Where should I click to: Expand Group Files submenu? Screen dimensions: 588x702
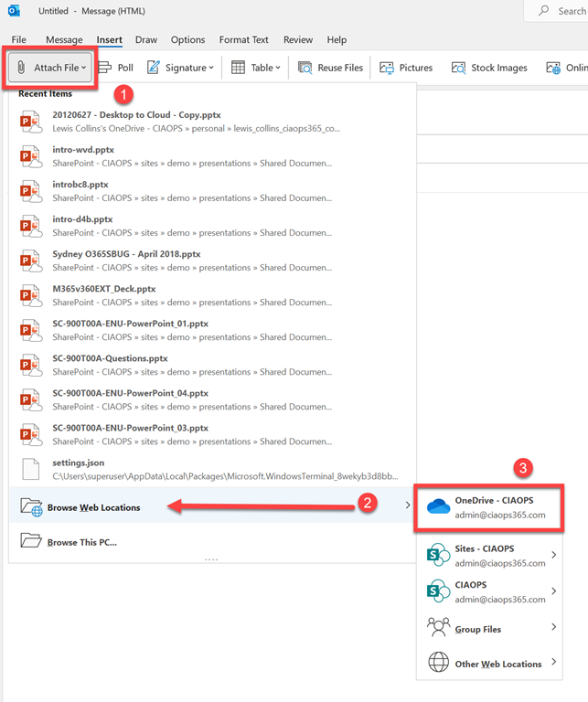coord(553,628)
